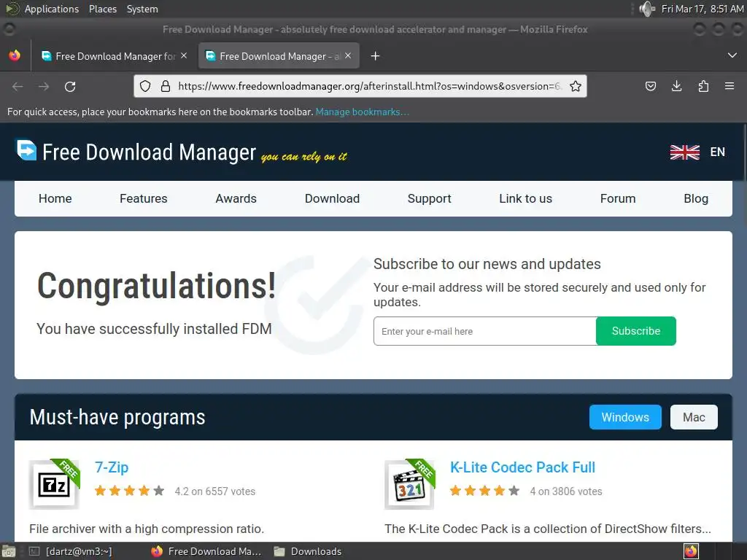Open the 7-Zip program link
The image size is (747, 560).
112,467
